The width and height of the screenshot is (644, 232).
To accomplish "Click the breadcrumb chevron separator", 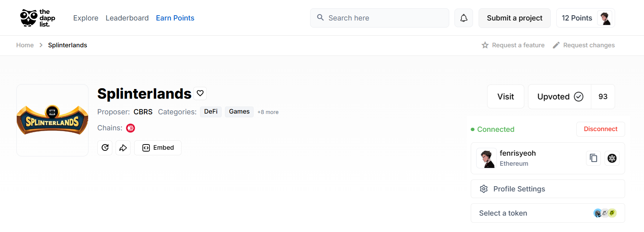I will click(41, 45).
